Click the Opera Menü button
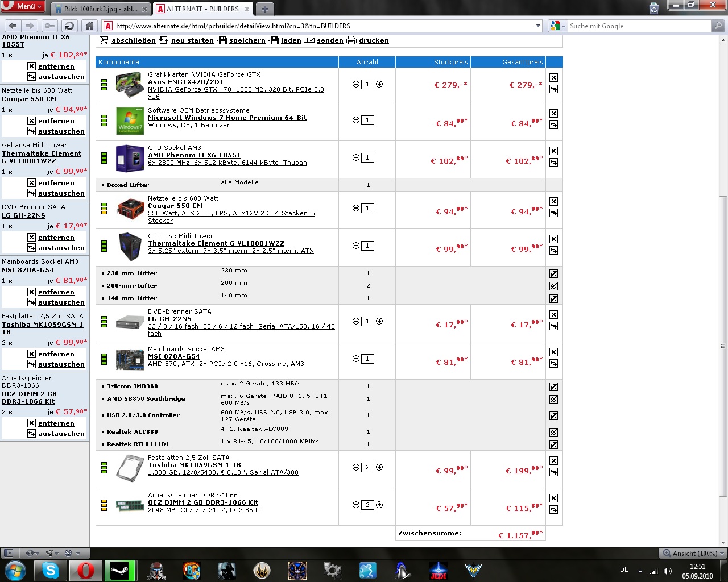728x582 pixels. (23, 6)
